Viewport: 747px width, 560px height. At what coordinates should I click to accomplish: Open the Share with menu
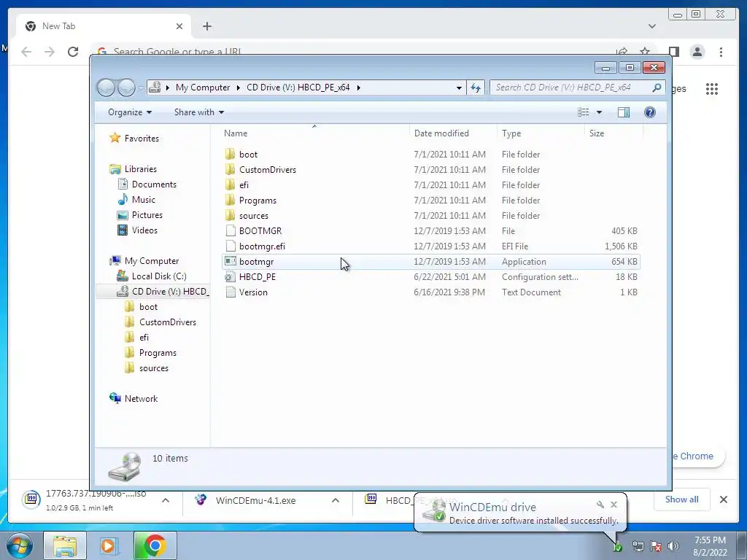[x=198, y=112]
